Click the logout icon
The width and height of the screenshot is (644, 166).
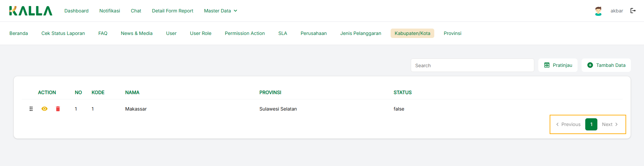(633, 11)
